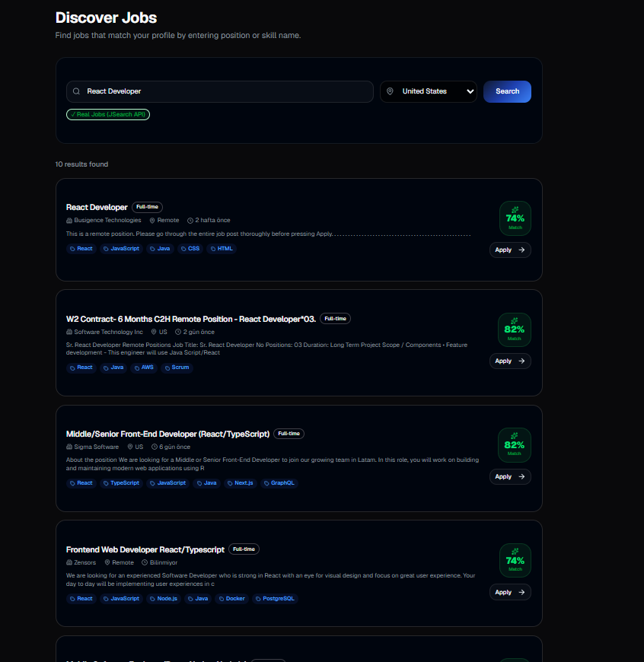
Task: Click the company icon next to Sigma Software
Action: [69, 447]
